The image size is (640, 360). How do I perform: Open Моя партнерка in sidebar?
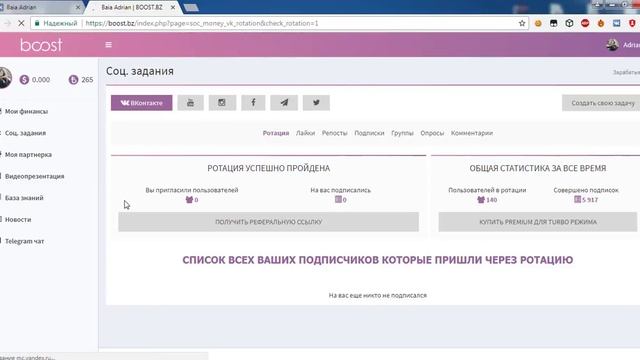click(x=28, y=155)
